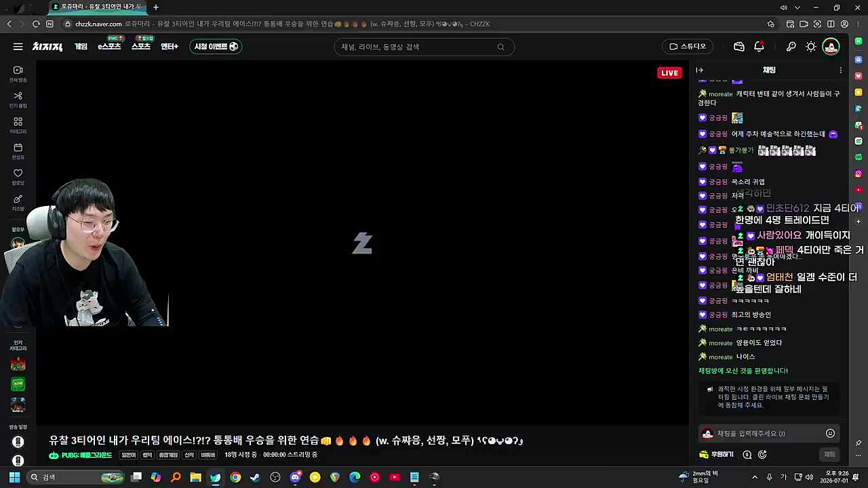Open the hamburger menu in CHZZK header
The width and height of the screenshot is (868, 488).
point(18,47)
